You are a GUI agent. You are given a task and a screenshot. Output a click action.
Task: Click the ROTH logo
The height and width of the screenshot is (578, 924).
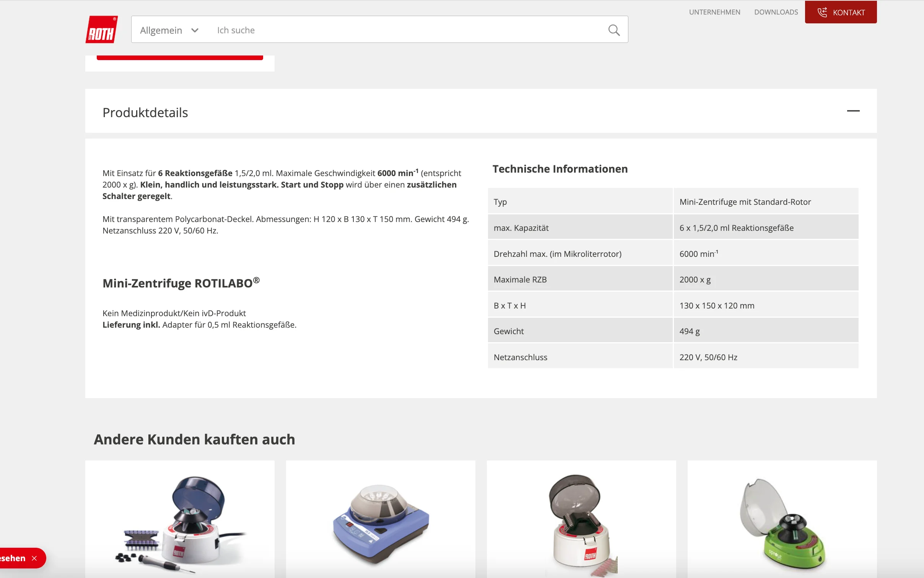(x=102, y=29)
